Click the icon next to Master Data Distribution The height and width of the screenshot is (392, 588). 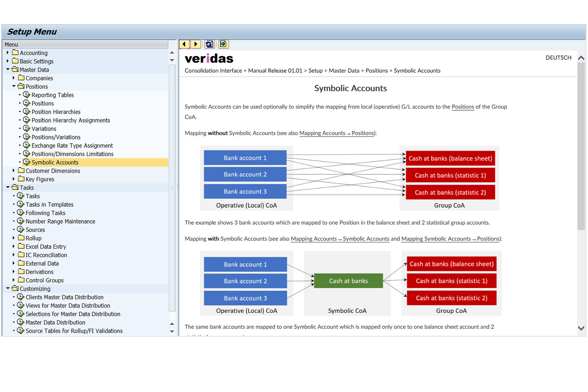[x=21, y=322]
